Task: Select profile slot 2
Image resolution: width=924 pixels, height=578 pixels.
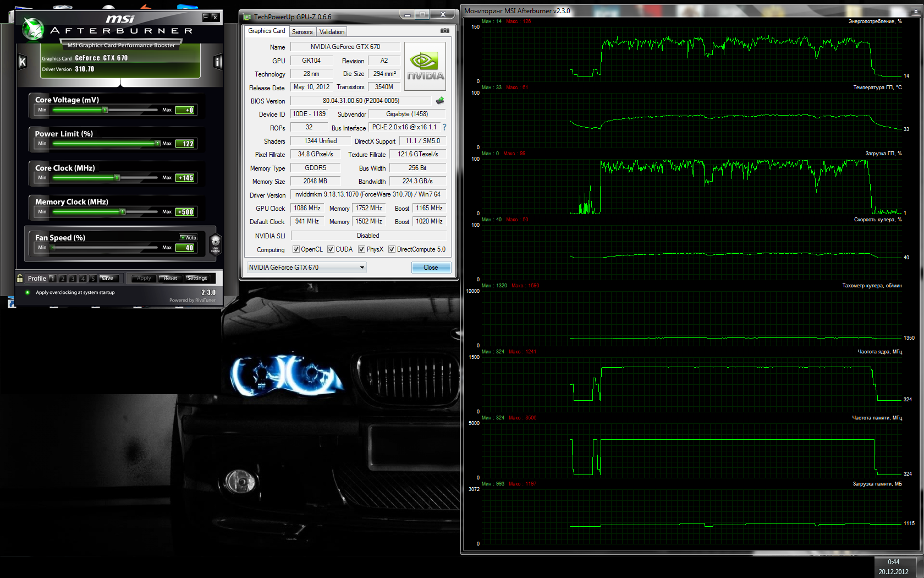Action: [63, 279]
